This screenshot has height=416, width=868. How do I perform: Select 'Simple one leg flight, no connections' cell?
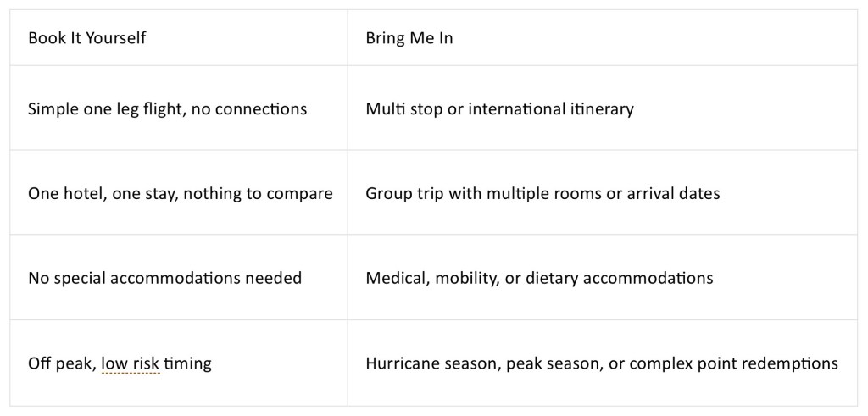coord(178,108)
